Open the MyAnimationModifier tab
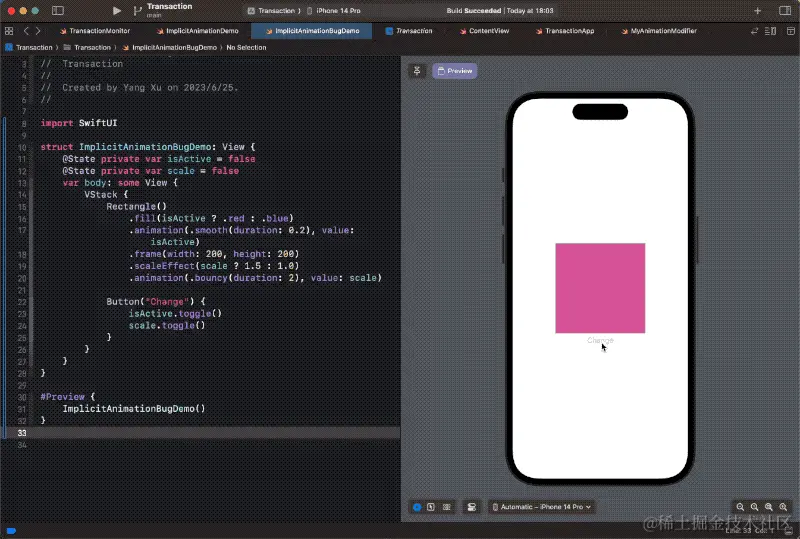Screen dimensions: 800x539 [659, 31]
